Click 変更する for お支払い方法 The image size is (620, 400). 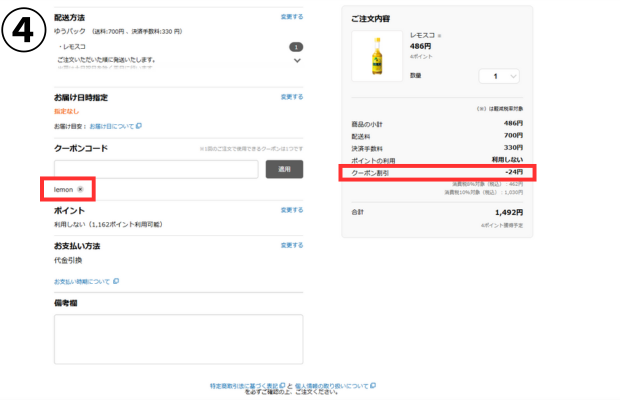[291, 245]
